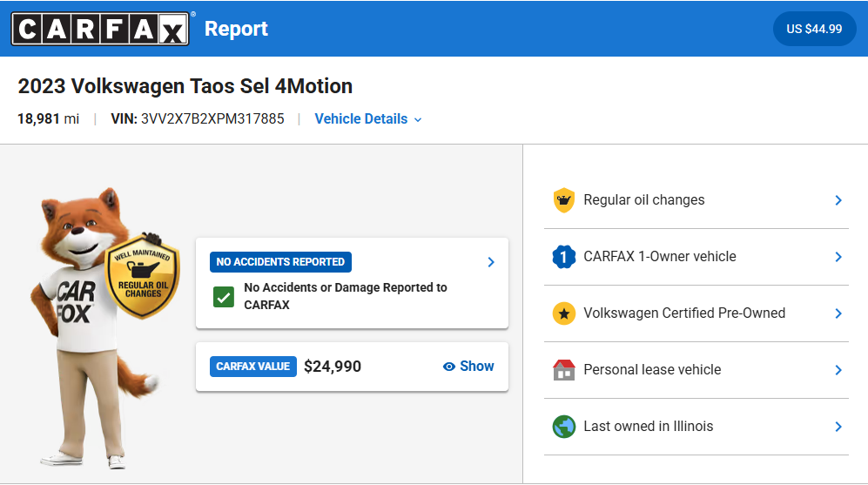Click the NO ACCIDENTS REPORTED blue label
Screen dimensions: 868x485
pyautogui.click(x=280, y=262)
